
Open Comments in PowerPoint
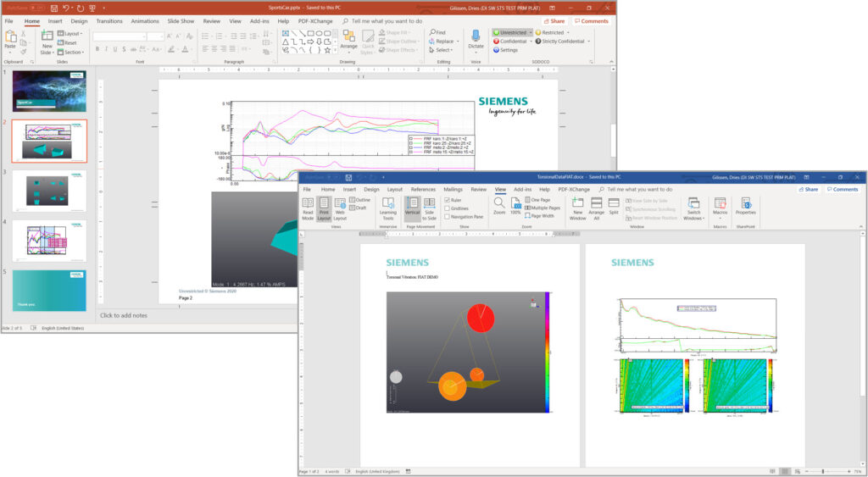point(591,20)
